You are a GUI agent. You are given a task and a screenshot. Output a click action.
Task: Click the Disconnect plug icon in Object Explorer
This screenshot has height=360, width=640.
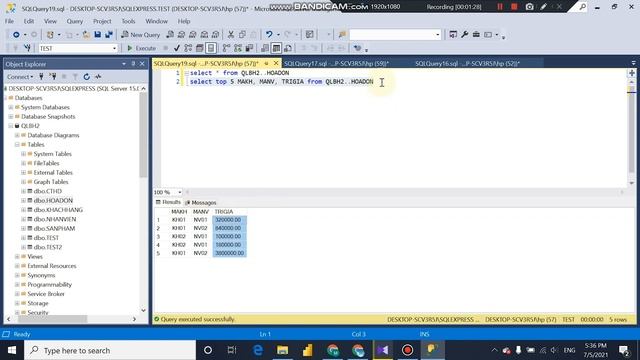pos(53,77)
